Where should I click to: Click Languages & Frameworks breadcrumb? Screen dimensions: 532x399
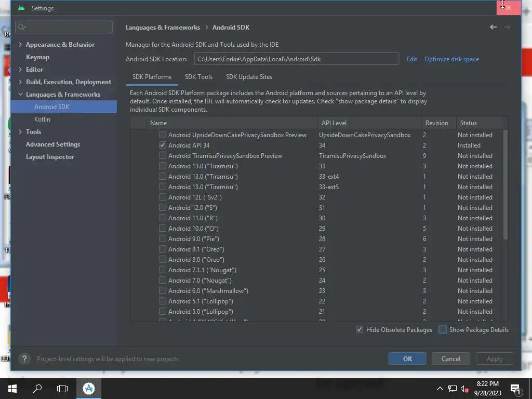coord(163,28)
